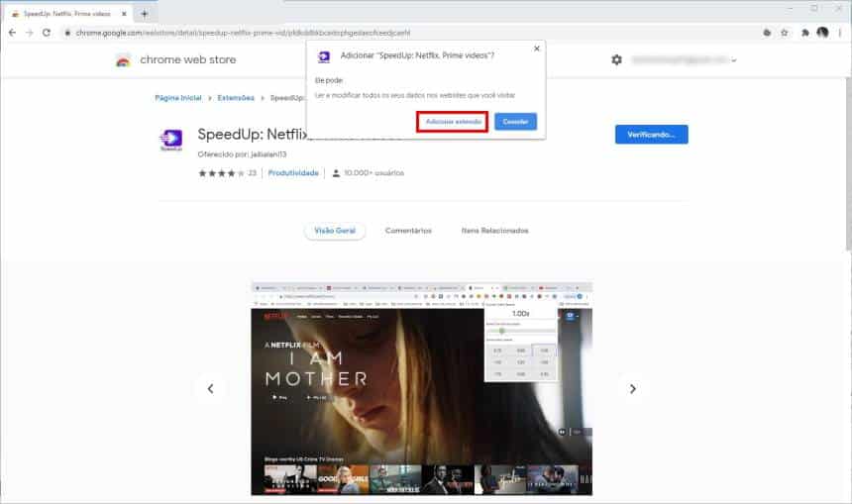
Task: Click the 'chrome web store' title text
Action: [x=188, y=59]
